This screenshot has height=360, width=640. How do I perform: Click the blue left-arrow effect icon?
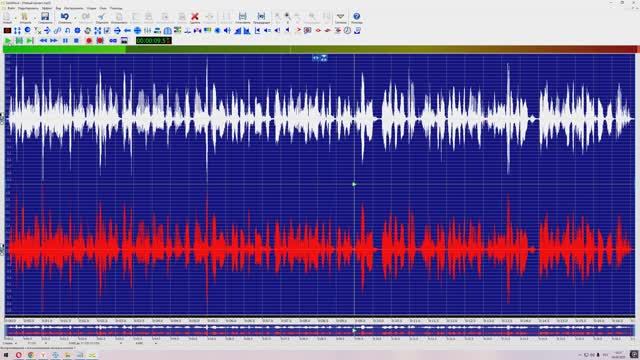(x=127, y=31)
